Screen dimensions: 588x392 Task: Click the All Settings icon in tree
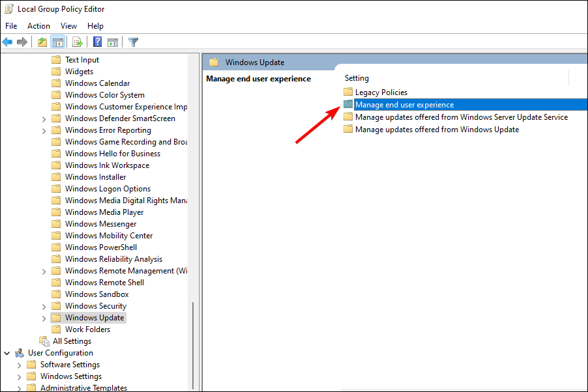44,341
